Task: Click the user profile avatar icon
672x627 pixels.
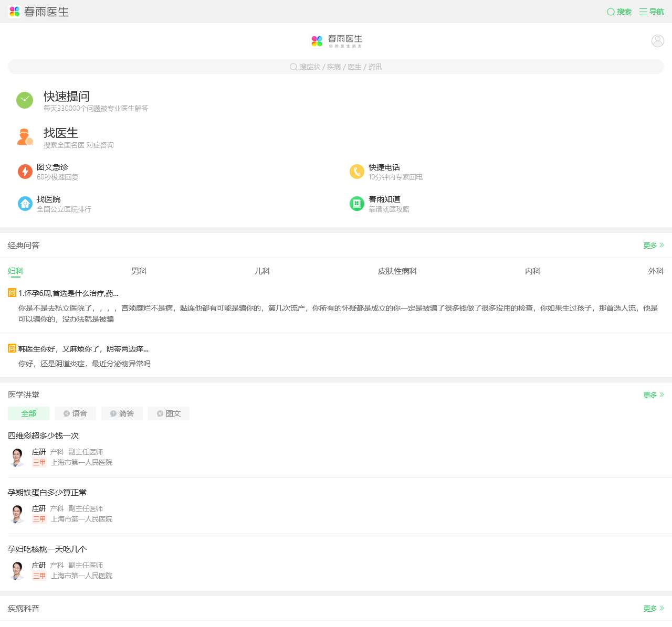Action: [x=658, y=41]
